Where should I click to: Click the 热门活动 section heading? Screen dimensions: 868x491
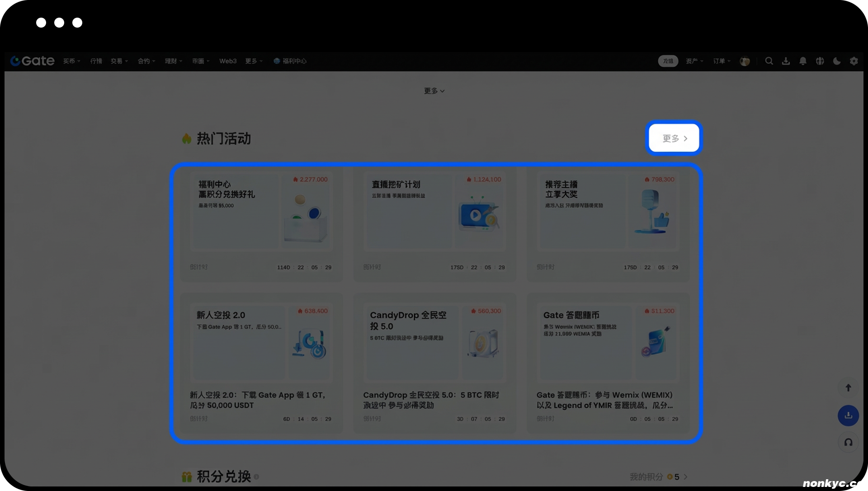pos(224,138)
